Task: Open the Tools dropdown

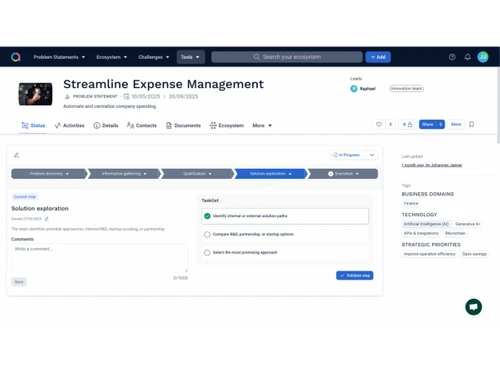Action: pos(190,57)
